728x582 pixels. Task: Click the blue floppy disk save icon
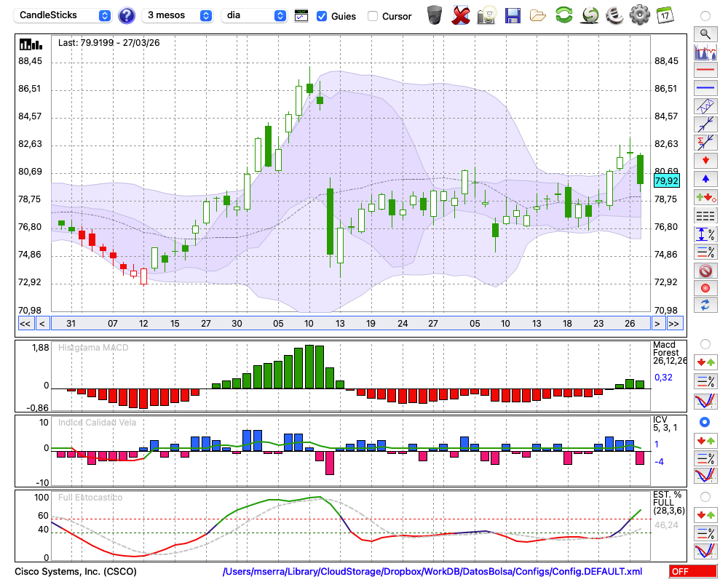pos(513,15)
